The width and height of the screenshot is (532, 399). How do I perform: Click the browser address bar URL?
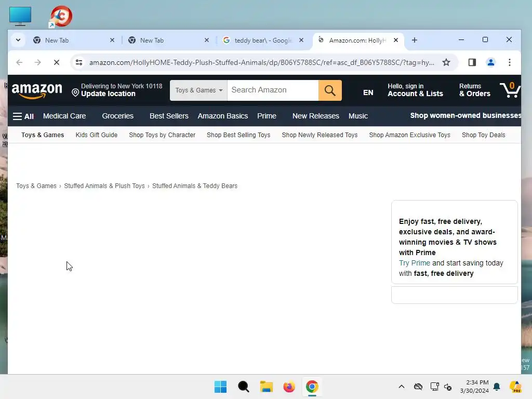click(x=262, y=62)
